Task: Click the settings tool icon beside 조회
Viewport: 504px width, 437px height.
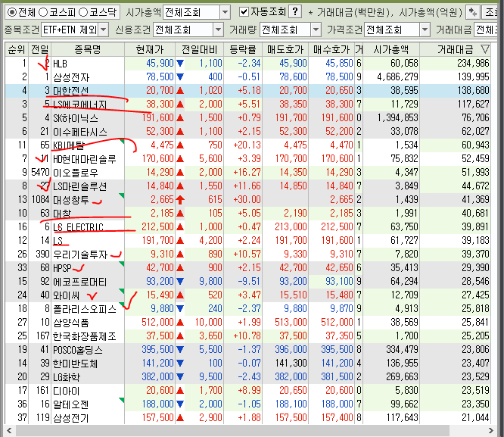Action: pos(472,12)
